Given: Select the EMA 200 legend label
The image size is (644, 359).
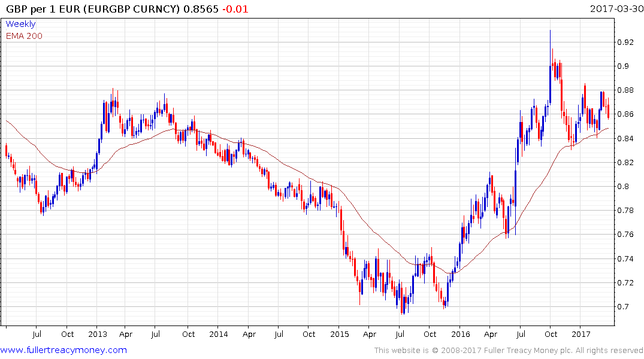Looking at the screenshot, I should [x=24, y=36].
